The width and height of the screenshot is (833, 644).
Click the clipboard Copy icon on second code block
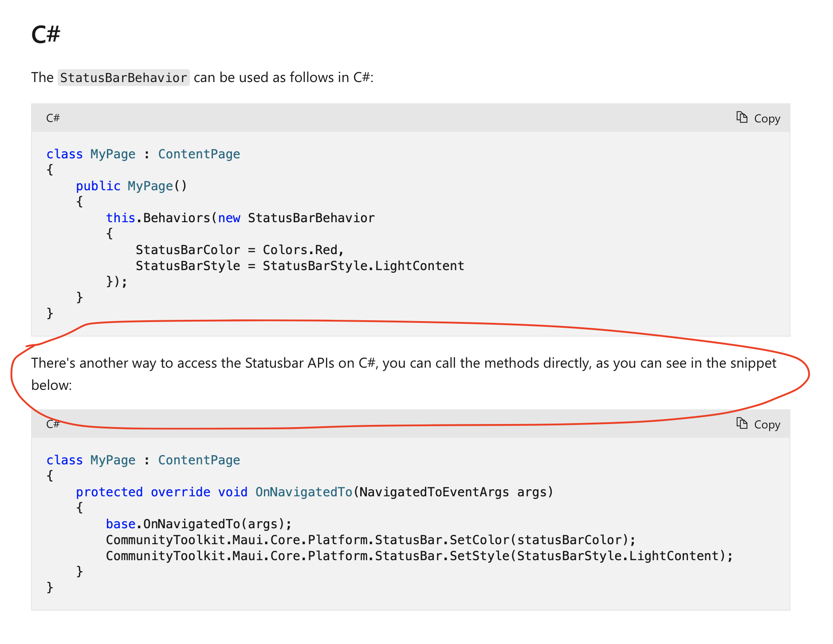click(x=741, y=424)
